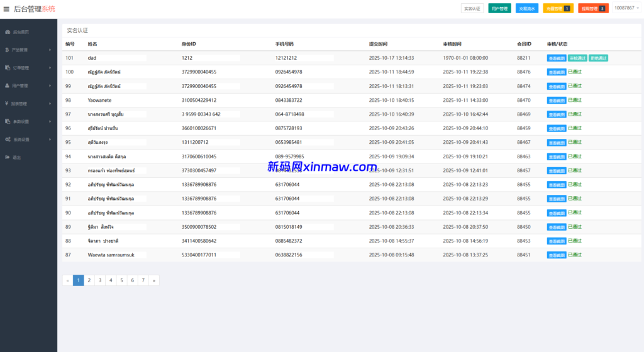
Task: Click 查看截图 for row 100
Action: click(x=557, y=72)
